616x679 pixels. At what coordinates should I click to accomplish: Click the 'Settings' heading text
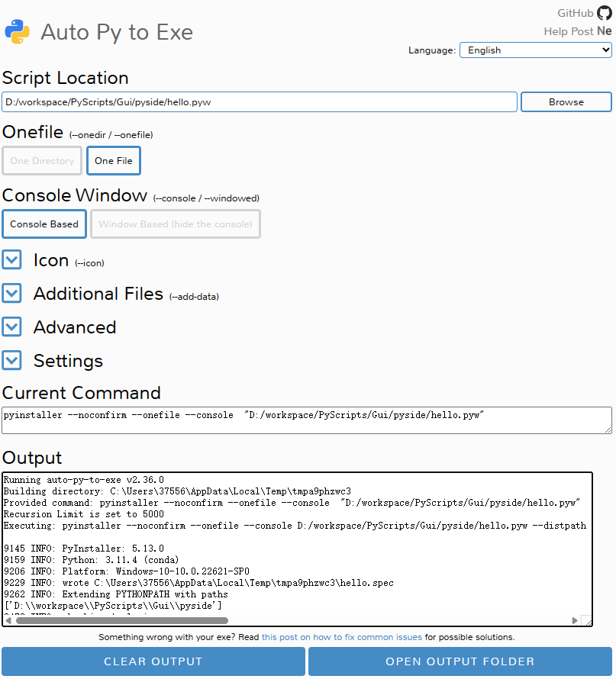click(x=69, y=361)
